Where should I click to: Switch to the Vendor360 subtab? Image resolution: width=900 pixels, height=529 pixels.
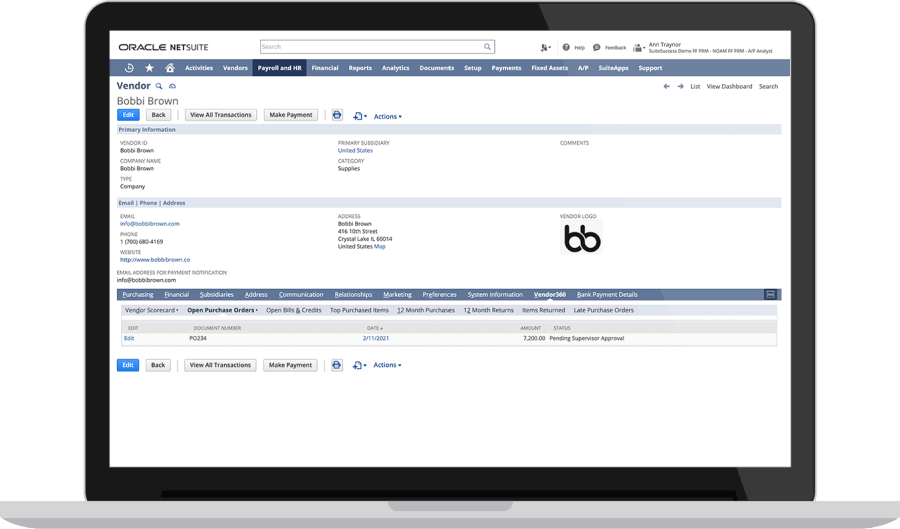pos(550,294)
